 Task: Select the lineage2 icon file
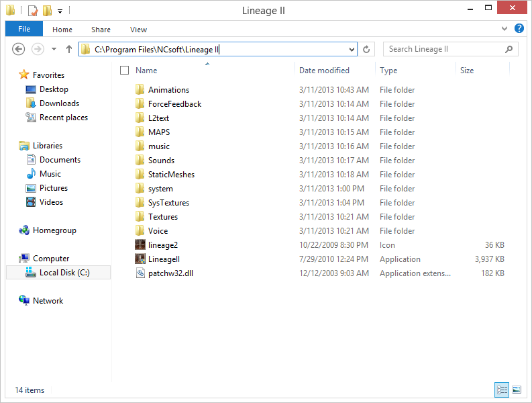pyautogui.click(x=140, y=244)
